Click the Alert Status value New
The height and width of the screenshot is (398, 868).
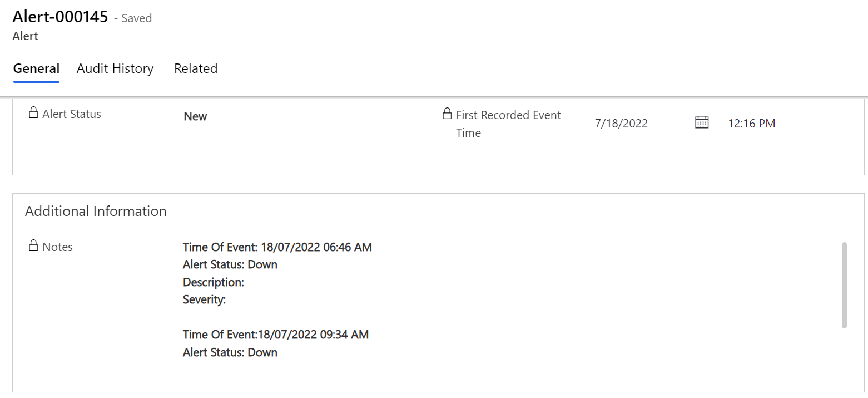pos(195,116)
